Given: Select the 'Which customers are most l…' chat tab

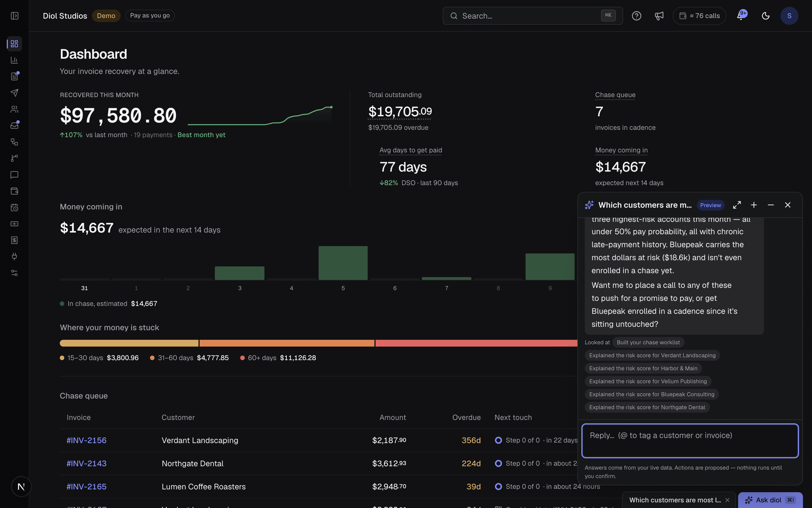Looking at the screenshot, I should pos(675,500).
